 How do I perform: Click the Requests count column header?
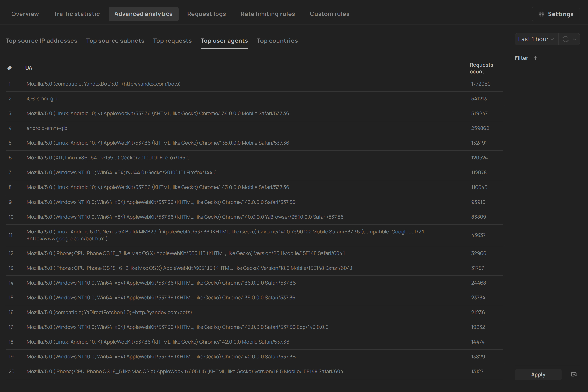pyautogui.click(x=481, y=68)
